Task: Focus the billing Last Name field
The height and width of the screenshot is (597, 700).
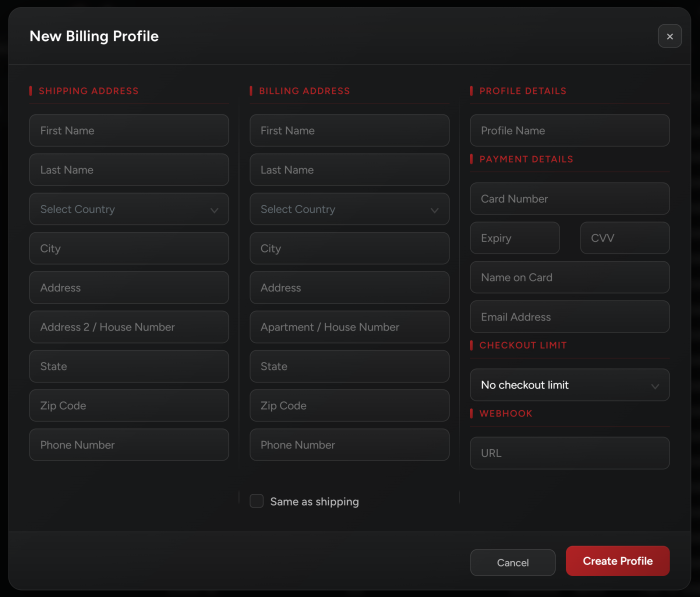Action: point(349,170)
